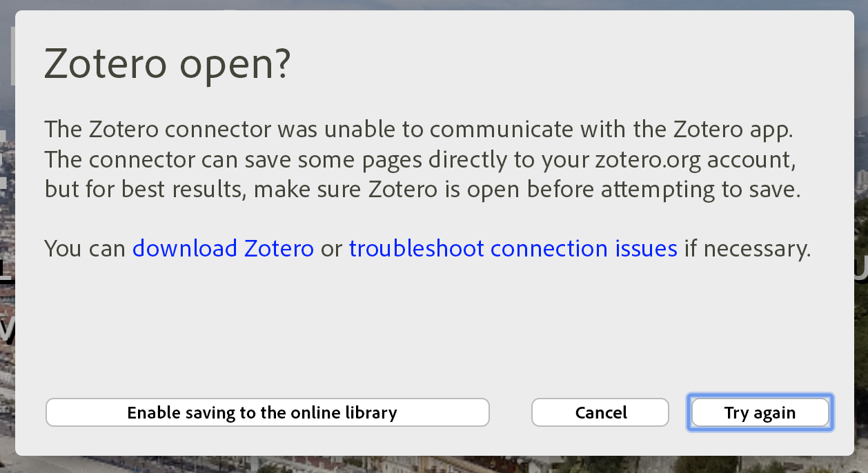This screenshot has width=868, height=473.
Task: View help for connection issues via the link
Action: (513, 248)
